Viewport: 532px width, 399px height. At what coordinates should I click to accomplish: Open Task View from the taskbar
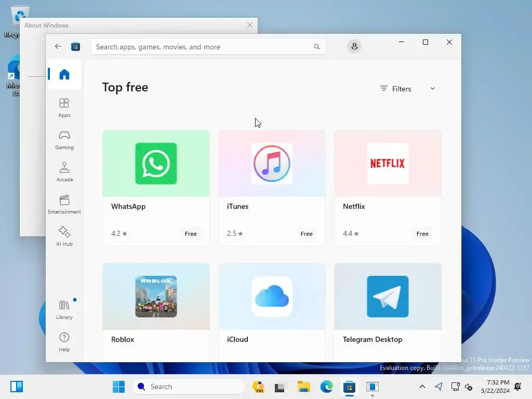(x=280, y=387)
